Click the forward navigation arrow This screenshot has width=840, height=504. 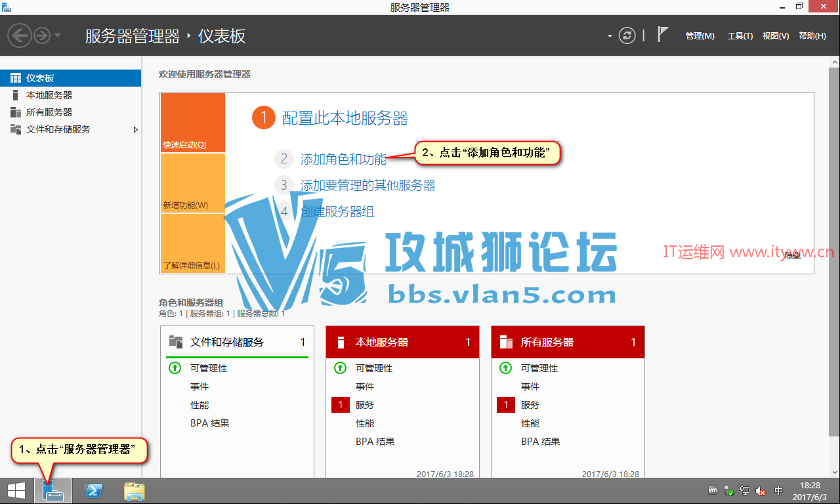tap(42, 35)
